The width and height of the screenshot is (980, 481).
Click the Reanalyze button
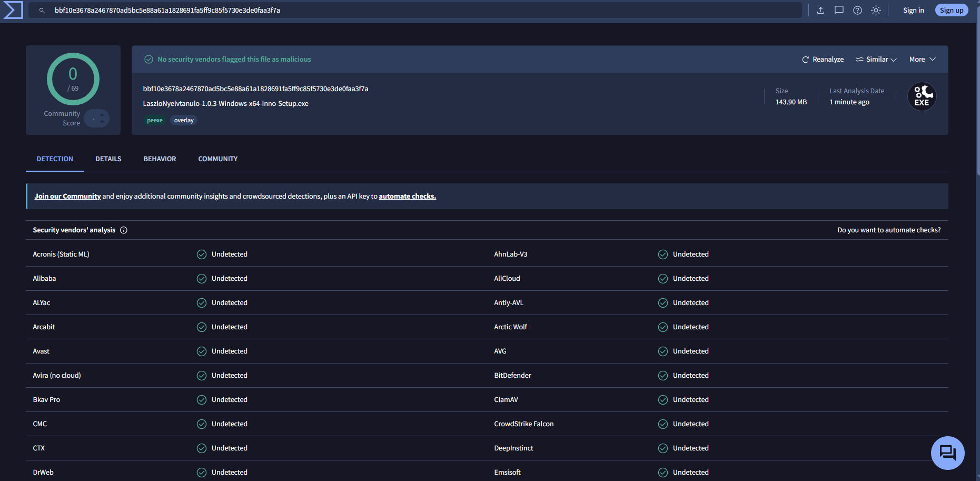tap(823, 60)
